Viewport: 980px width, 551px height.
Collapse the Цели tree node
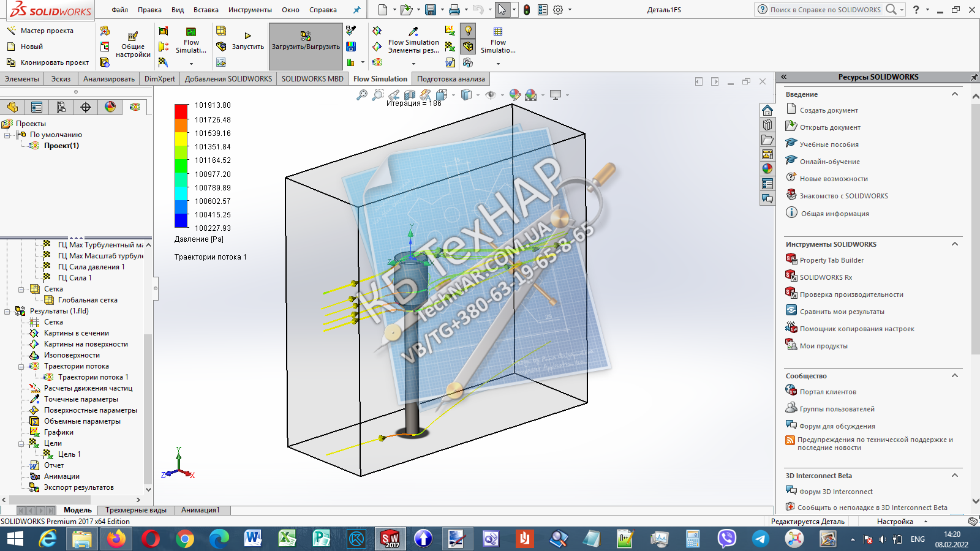(21, 443)
